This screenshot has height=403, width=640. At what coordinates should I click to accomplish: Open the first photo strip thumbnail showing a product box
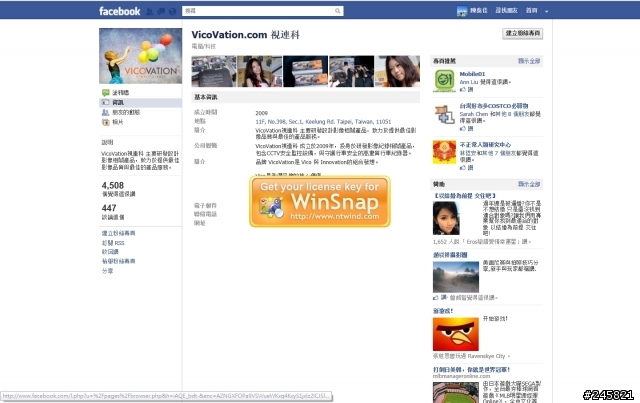(x=214, y=71)
